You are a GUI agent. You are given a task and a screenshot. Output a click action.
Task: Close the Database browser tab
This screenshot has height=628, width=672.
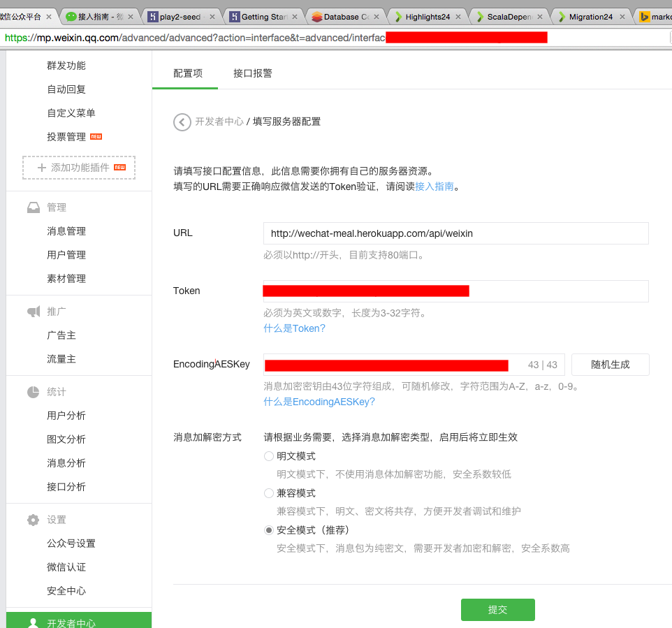click(377, 17)
